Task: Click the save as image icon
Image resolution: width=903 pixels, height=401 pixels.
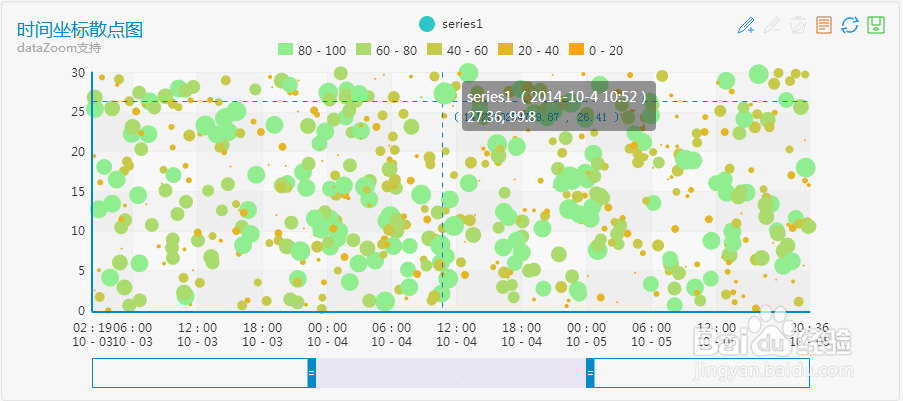Action: (x=876, y=25)
